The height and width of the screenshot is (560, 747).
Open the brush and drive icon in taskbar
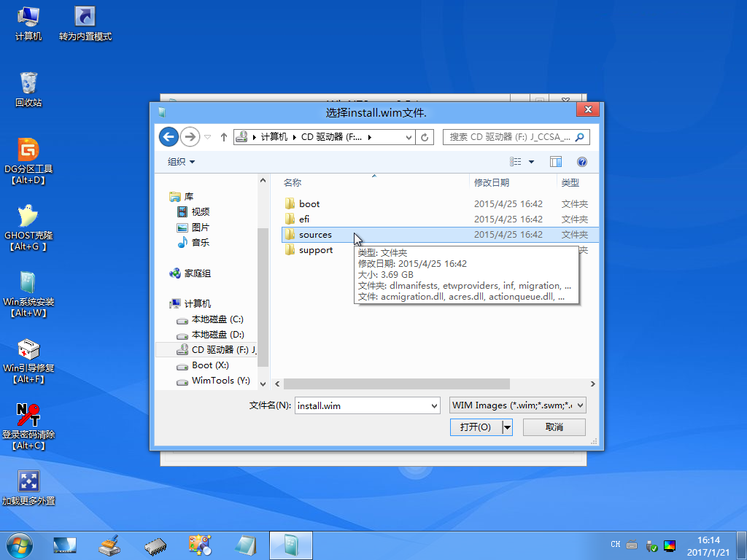click(x=109, y=545)
